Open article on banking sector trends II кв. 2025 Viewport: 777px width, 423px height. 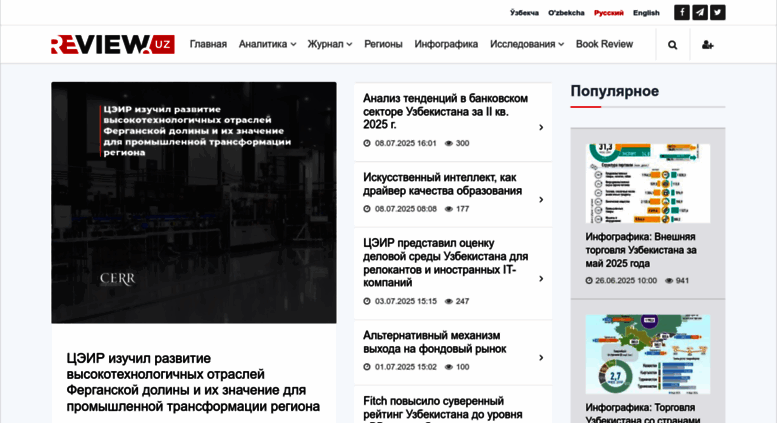pyautogui.click(x=445, y=111)
